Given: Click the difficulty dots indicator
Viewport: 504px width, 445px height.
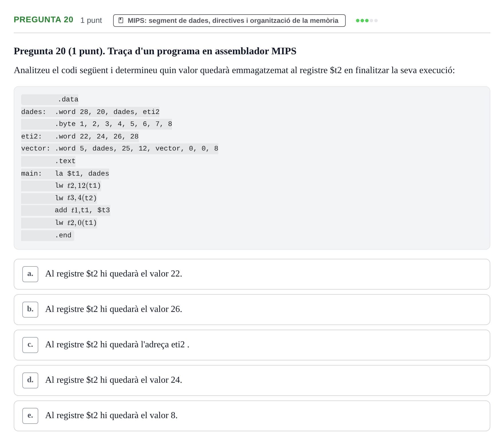Looking at the screenshot, I should 367,21.
